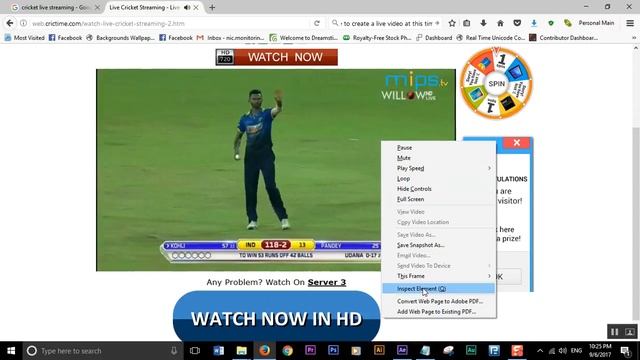Click the WATCH NOW IN HD button
Screen dimensions: 640x360
coord(277,318)
